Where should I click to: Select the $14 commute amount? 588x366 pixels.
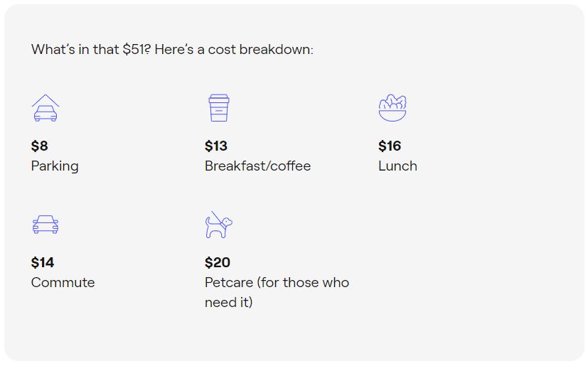(43, 262)
